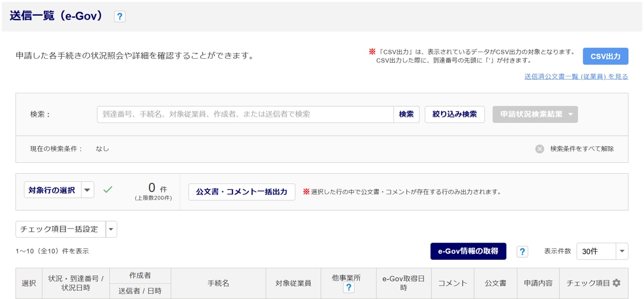Click help icon under 他事業所 column header
This screenshot has width=644, height=299.
(348, 288)
